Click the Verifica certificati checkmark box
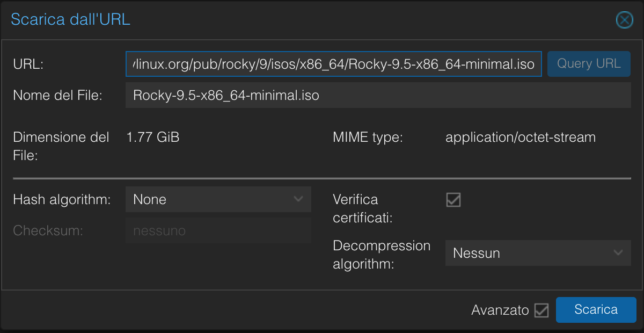This screenshot has height=333, width=644. tap(453, 200)
